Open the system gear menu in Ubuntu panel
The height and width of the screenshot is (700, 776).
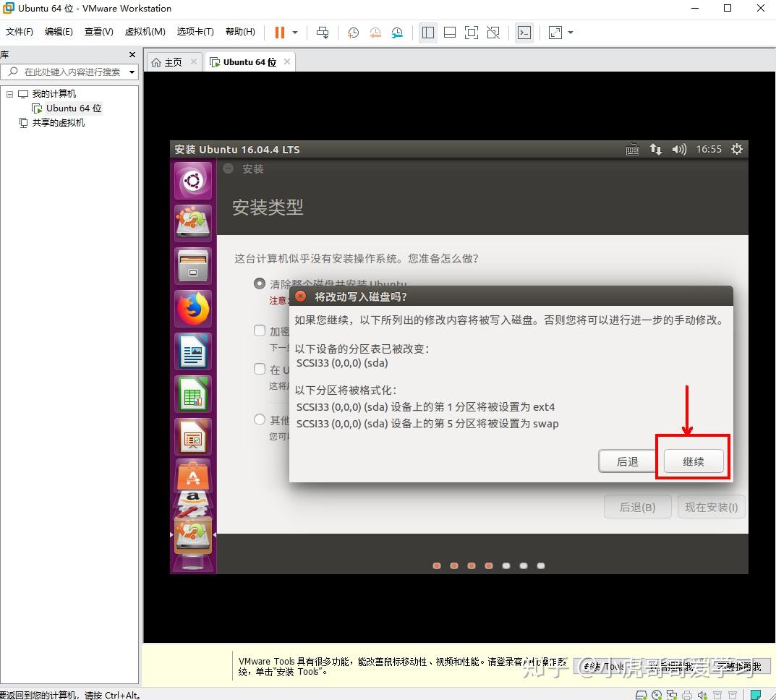point(736,150)
